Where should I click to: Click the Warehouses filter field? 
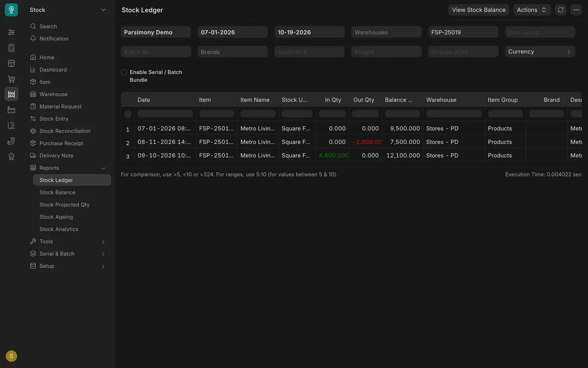tap(386, 32)
